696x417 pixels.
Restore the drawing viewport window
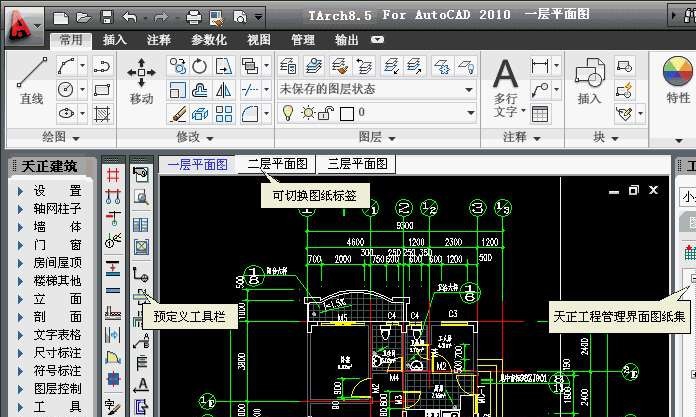633,191
